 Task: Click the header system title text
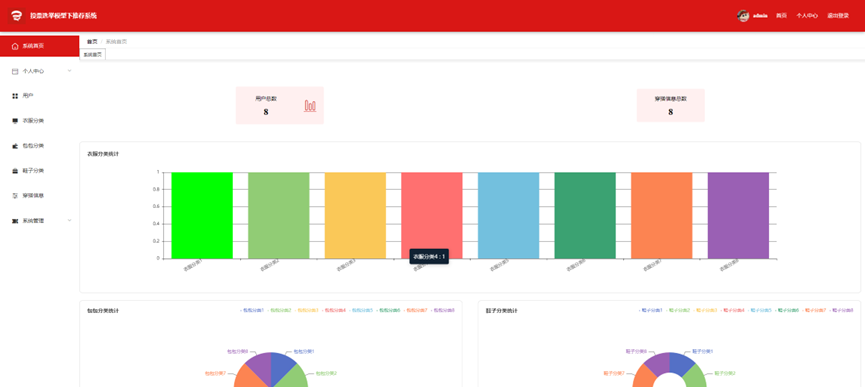click(63, 16)
